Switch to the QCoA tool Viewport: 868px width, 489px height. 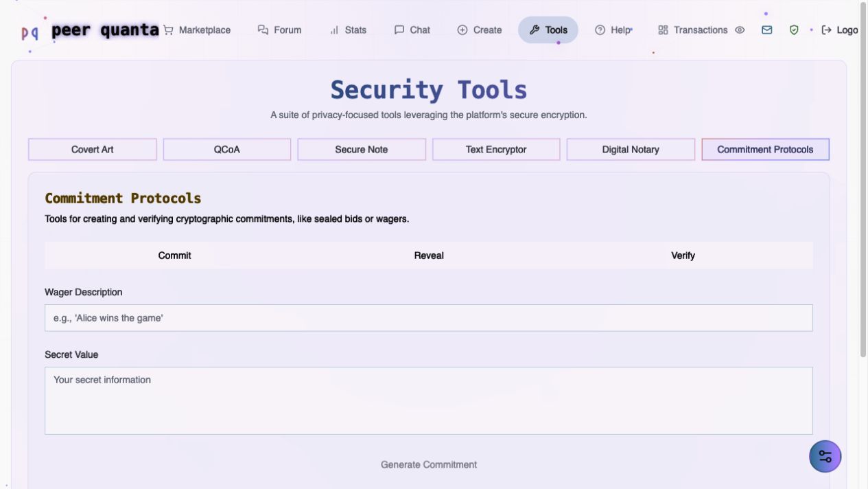click(227, 150)
